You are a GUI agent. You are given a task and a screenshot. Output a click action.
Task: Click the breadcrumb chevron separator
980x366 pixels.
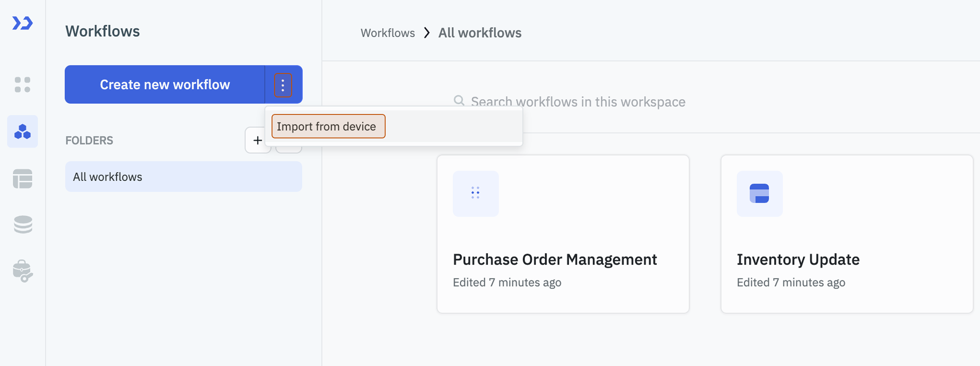point(427,33)
